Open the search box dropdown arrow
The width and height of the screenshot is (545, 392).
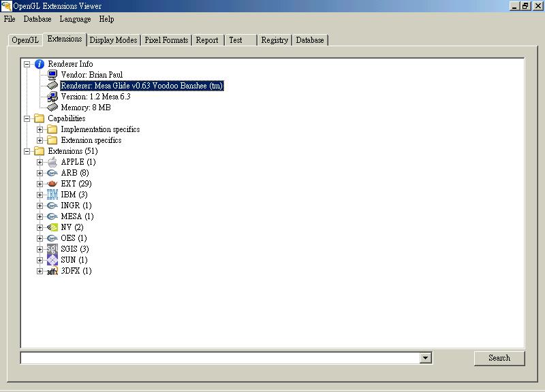[425, 357]
